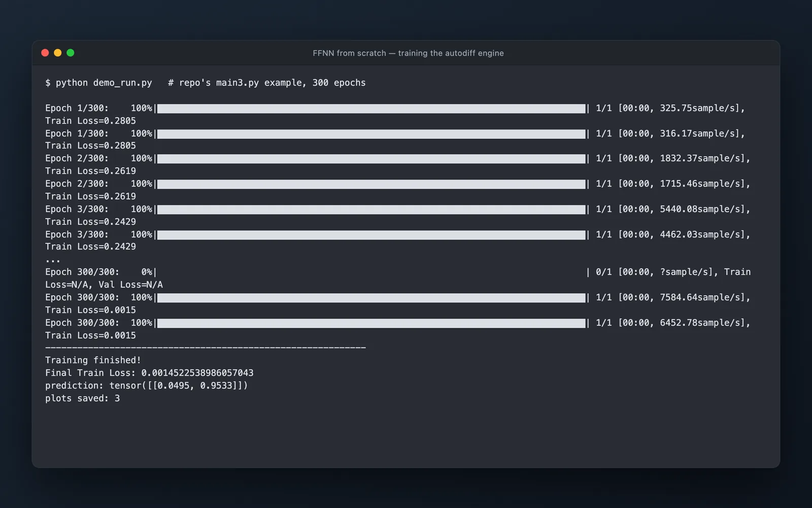
Task: Click the 'Epoch 300/300: 0%' label
Action: tap(98, 272)
